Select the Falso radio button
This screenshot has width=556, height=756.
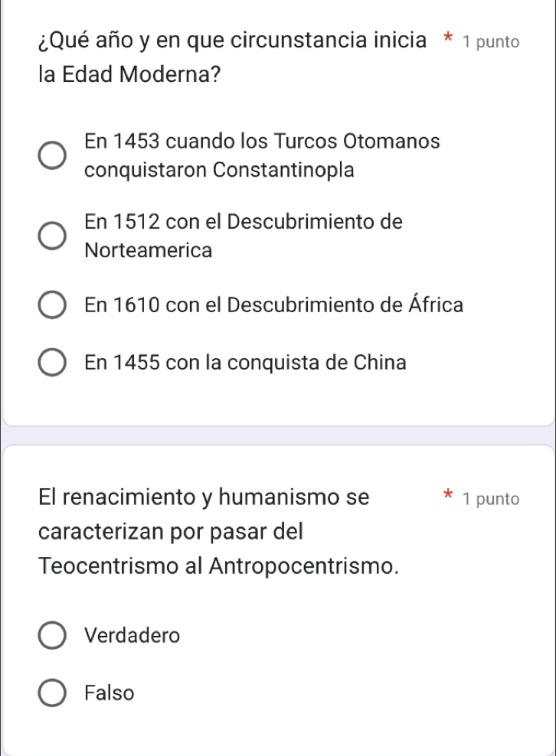(52, 693)
